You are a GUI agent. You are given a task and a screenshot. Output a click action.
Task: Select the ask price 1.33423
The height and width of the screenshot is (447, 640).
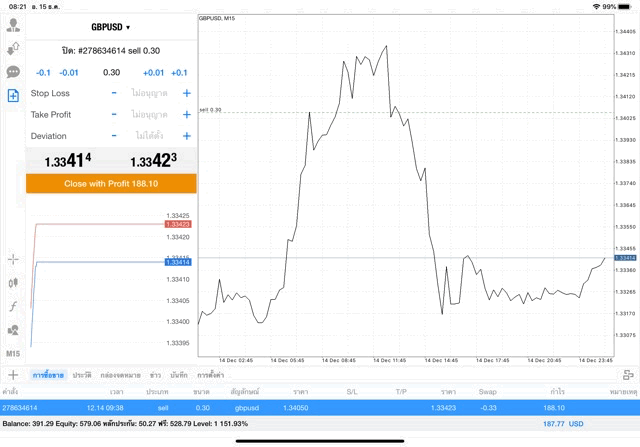(x=153, y=160)
